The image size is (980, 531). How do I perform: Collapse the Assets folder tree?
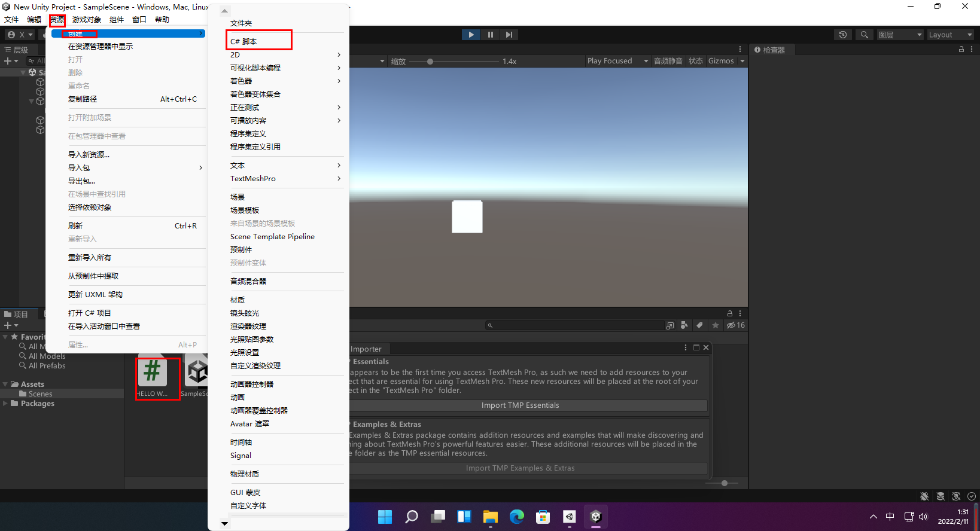pos(5,384)
